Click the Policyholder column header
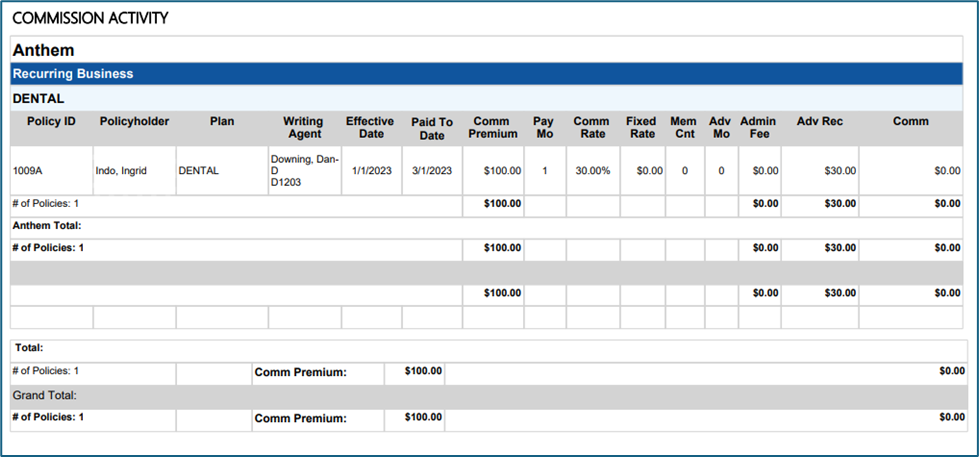979x457 pixels. point(134,122)
